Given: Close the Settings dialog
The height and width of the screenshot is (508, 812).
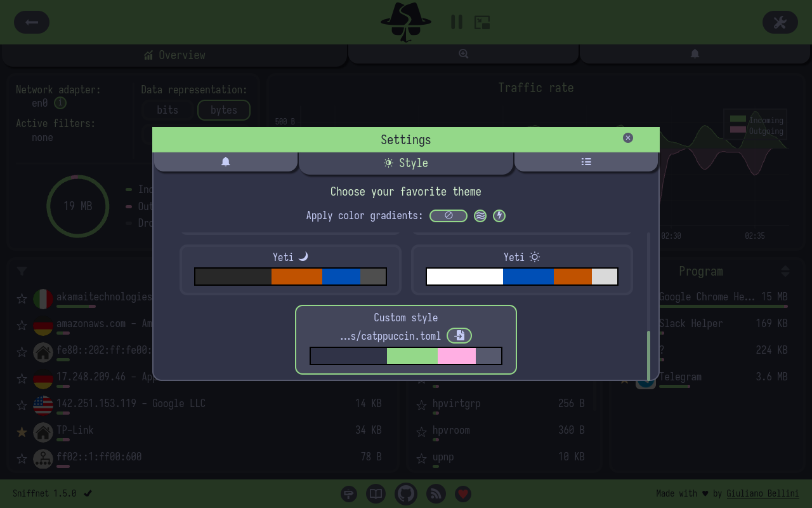Looking at the screenshot, I should tap(628, 138).
